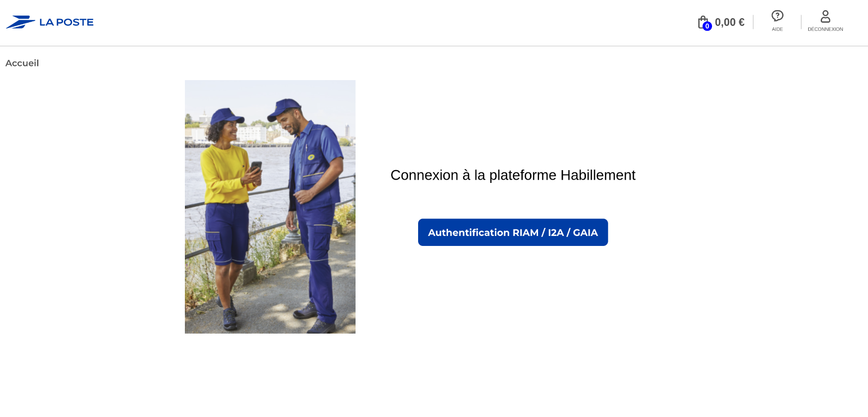Log out using DÉCONNEXION label
This screenshot has width=868, height=417.
[x=825, y=29]
